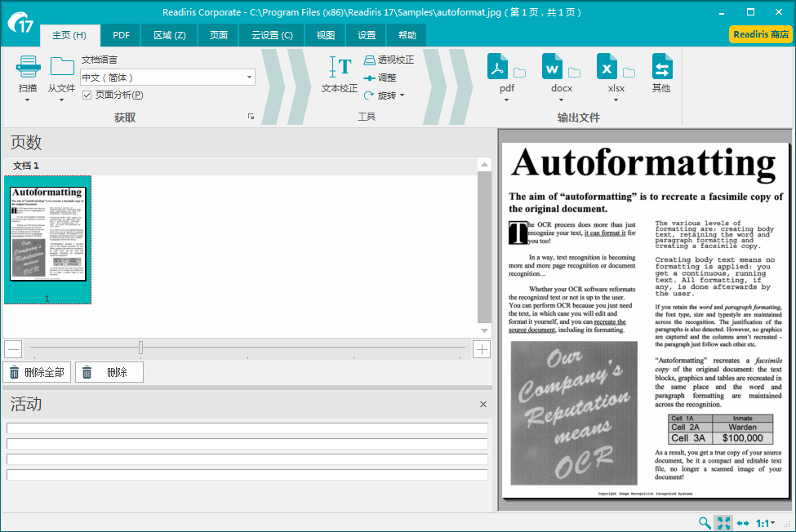Toggle the Page Analysis (页面分析) checkbox

[x=87, y=95]
